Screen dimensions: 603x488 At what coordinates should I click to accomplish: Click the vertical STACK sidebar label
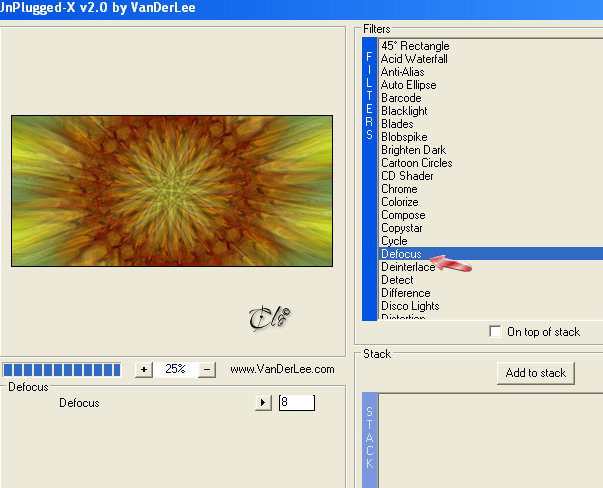[370, 437]
